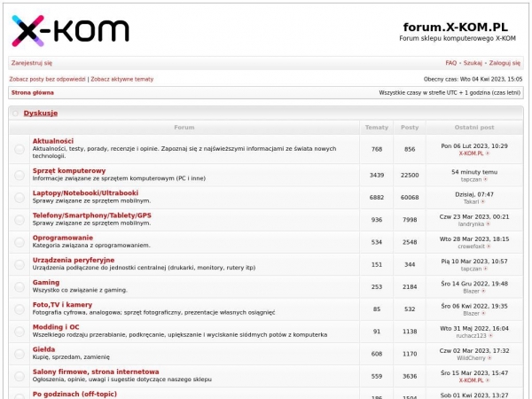
Task: Click forum status icon beside Sprzęt komputerowy
Action: [20, 175]
